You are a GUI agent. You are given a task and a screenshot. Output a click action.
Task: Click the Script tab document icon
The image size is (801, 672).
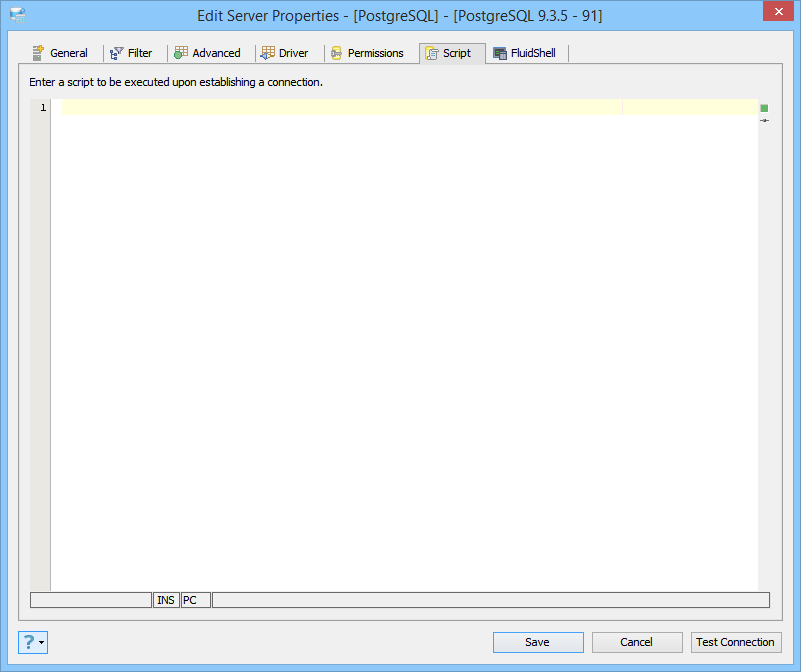click(432, 53)
